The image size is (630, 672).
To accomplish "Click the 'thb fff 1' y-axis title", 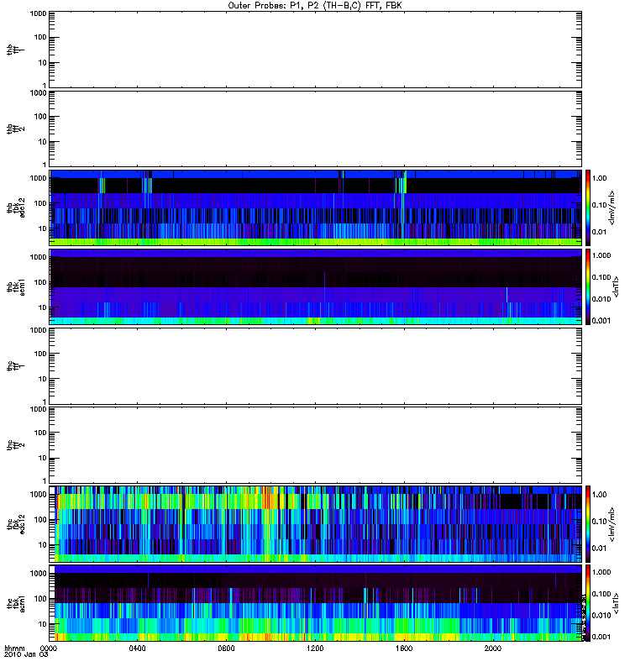I will click(15, 50).
